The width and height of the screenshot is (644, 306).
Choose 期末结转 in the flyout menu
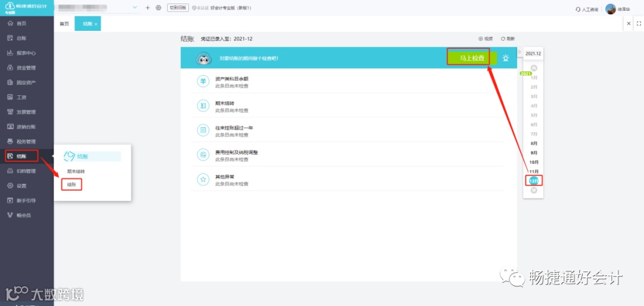point(76,171)
